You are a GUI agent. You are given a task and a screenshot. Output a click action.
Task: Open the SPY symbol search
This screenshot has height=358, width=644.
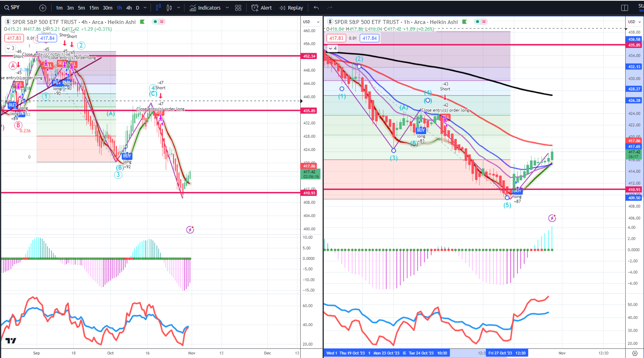click(x=12, y=8)
